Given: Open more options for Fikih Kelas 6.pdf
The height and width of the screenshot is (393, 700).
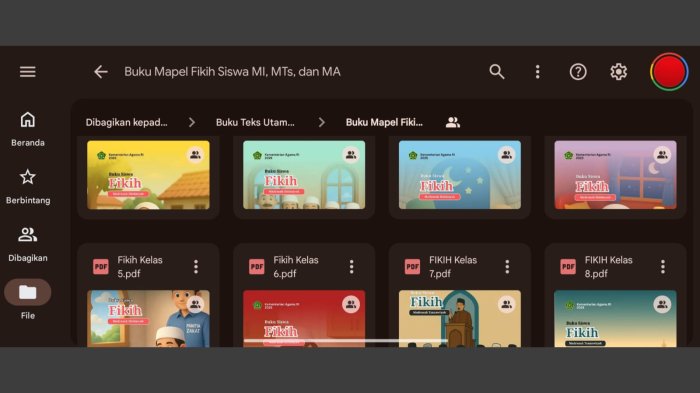Looking at the screenshot, I should click(351, 267).
